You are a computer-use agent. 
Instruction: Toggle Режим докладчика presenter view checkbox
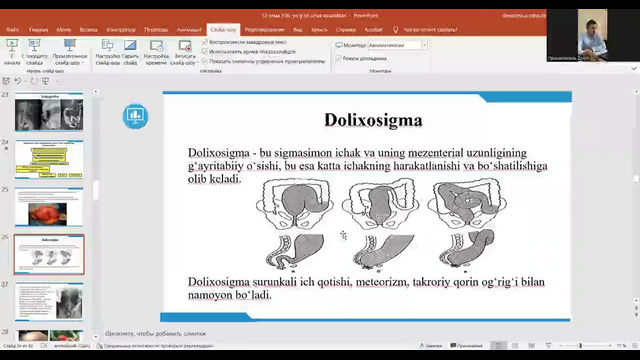pos(338,58)
